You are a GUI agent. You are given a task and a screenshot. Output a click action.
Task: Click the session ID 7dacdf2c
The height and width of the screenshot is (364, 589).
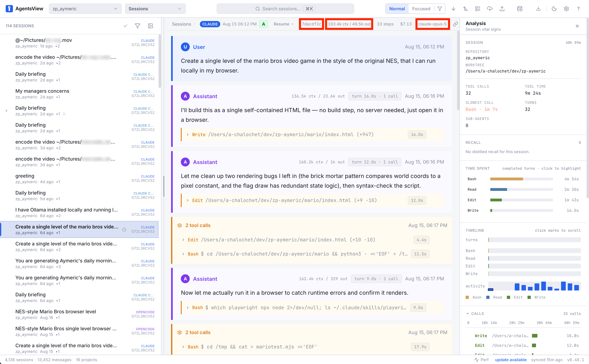click(311, 24)
